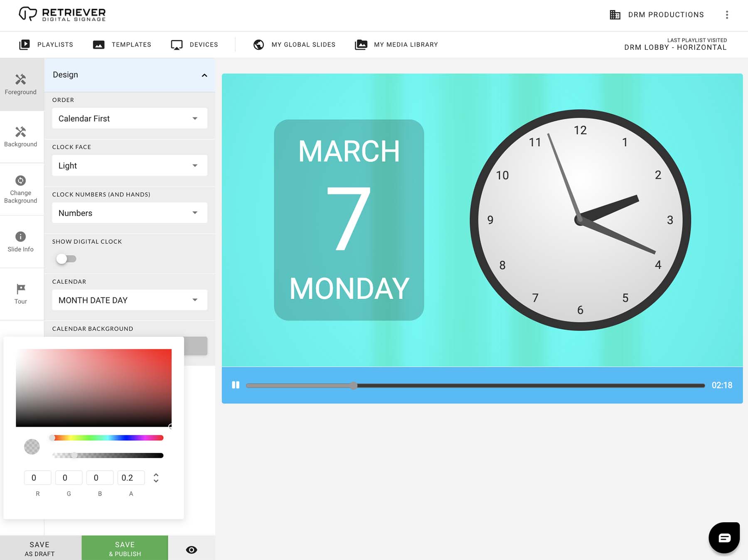Toggle slide preview eye icon
The height and width of the screenshot is (560, 748).
[x=192, y=550]
